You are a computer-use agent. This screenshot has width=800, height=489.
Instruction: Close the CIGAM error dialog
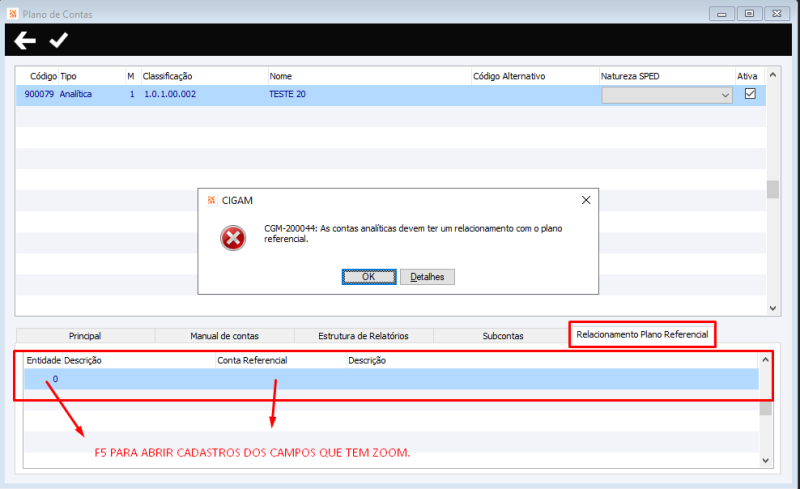[586, 200]
